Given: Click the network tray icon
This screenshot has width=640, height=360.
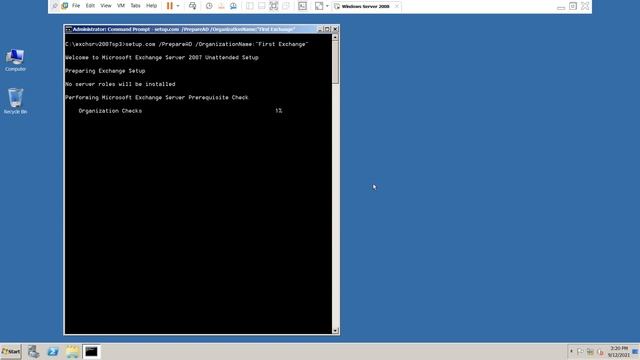Looking at the screenshot, I should tap(590, 352).
